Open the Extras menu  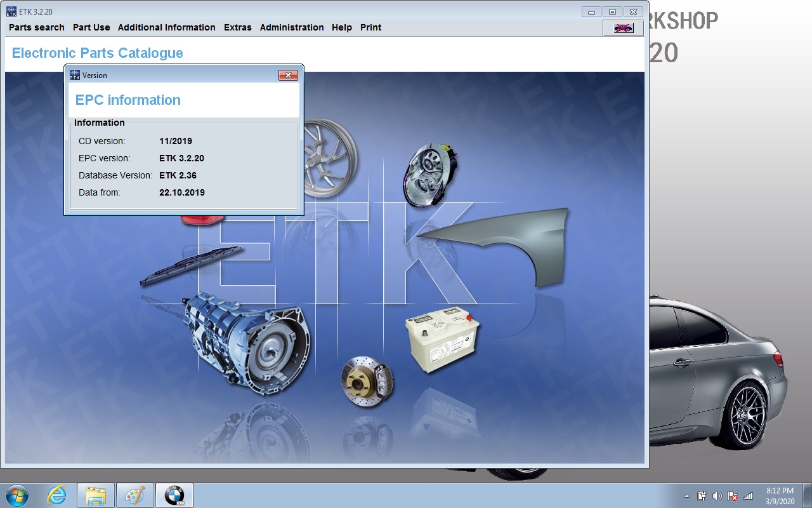click(x=238, y=27)
